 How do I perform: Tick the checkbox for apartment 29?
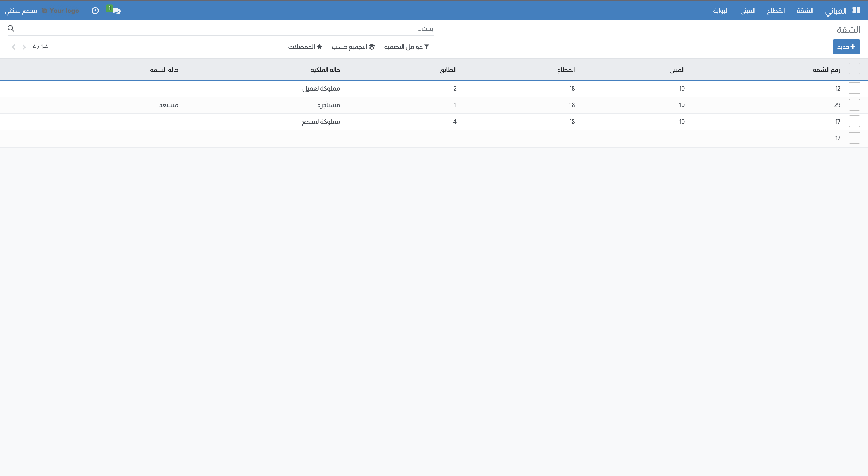854,105
